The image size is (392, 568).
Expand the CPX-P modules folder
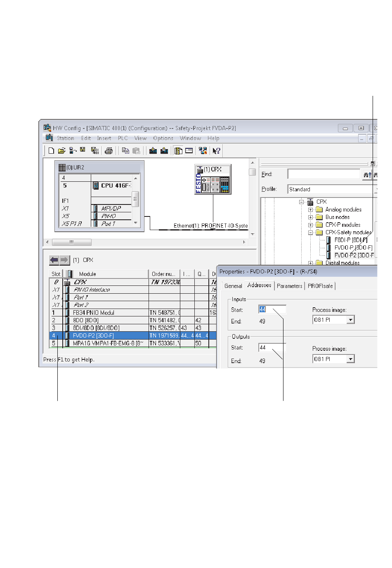pos(311,225)
